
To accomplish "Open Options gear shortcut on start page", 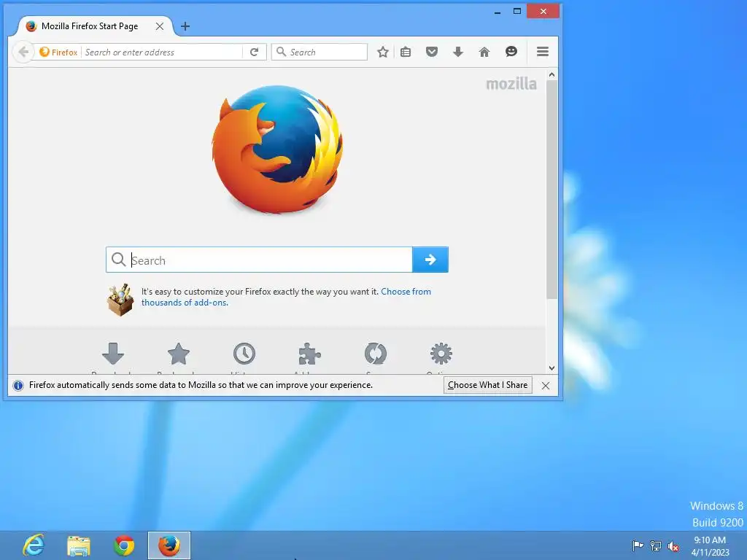I will [x=441, y=354].
